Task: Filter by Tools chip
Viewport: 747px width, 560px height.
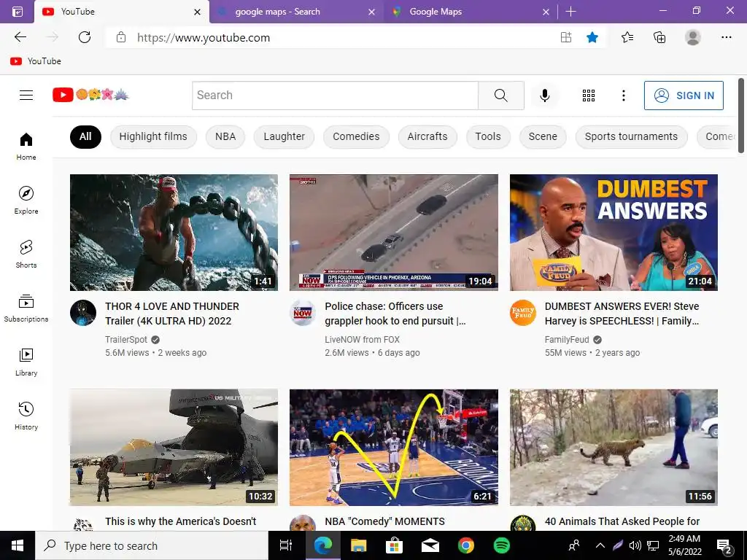Action: click(x=488, y=136)
